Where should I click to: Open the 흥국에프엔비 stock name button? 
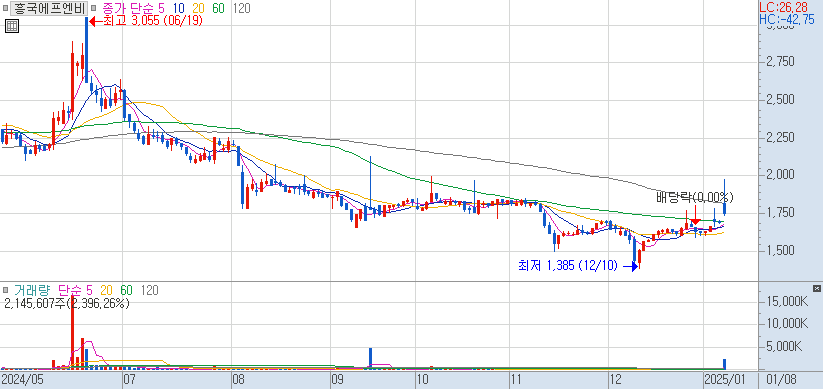click(49, 8)
